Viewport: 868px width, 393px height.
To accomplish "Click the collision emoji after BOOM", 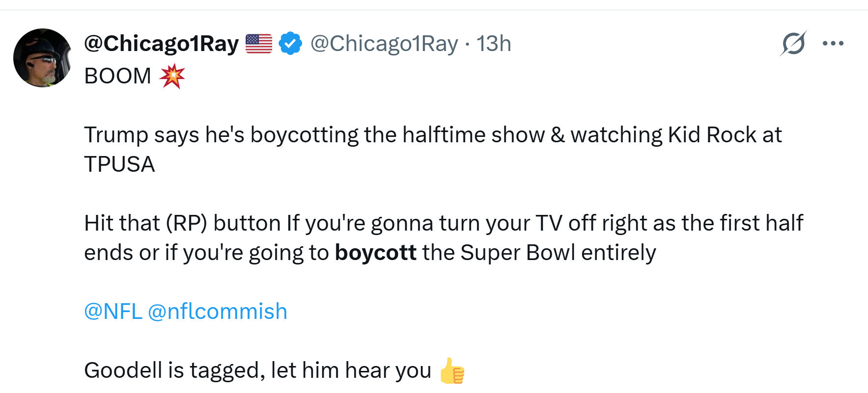I will tap(172, 76).
